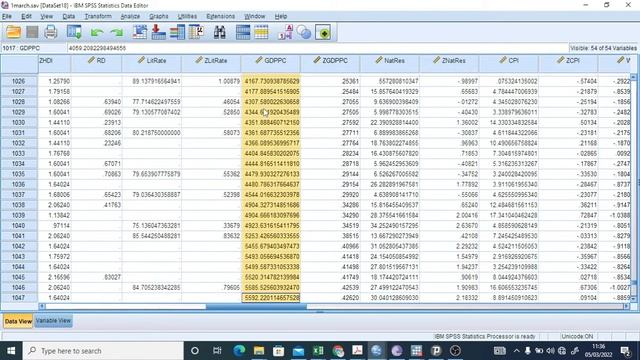The width and height of the screenshot is (640, 360).
Task: Expand hidden system tray icons chevron
Action: (516, 351)
